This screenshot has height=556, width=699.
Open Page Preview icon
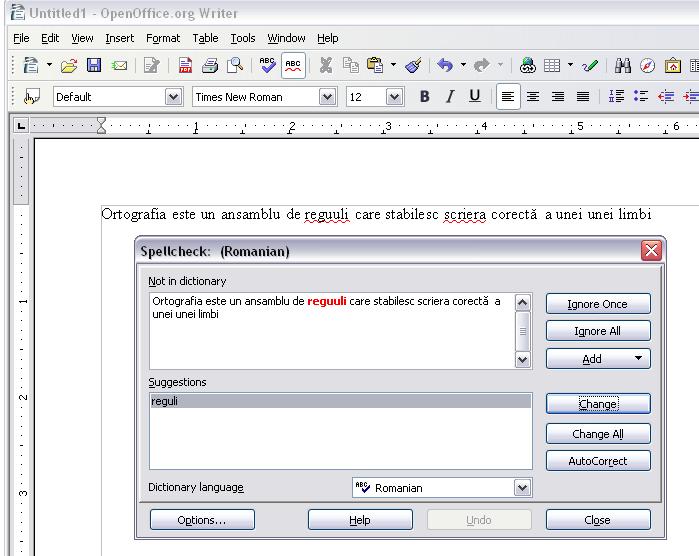(235, 66)
